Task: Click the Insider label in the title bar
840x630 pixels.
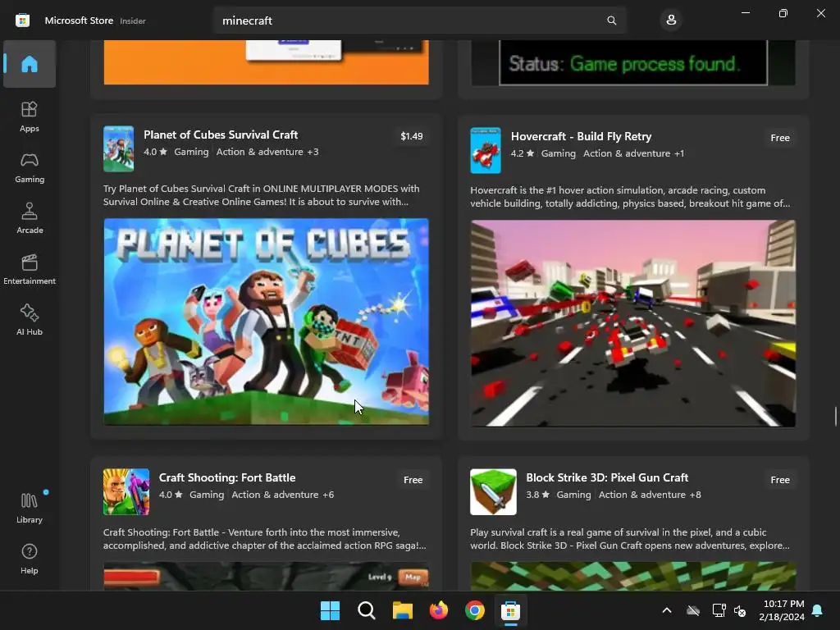Action: pyautogui.click(x=133, y=21)
